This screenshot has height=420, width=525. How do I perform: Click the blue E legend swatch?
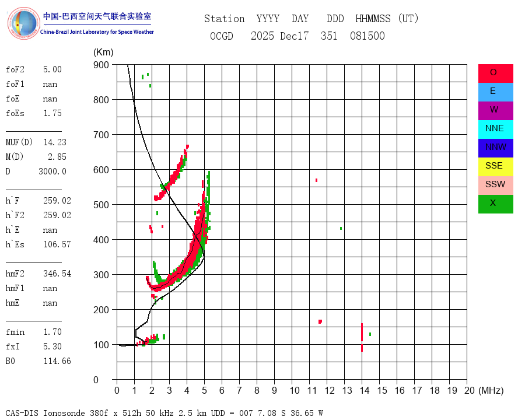click(x=495, y=92)
